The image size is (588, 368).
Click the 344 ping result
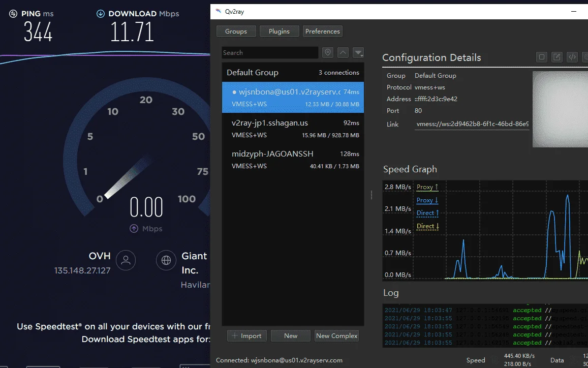coord(38,32)
